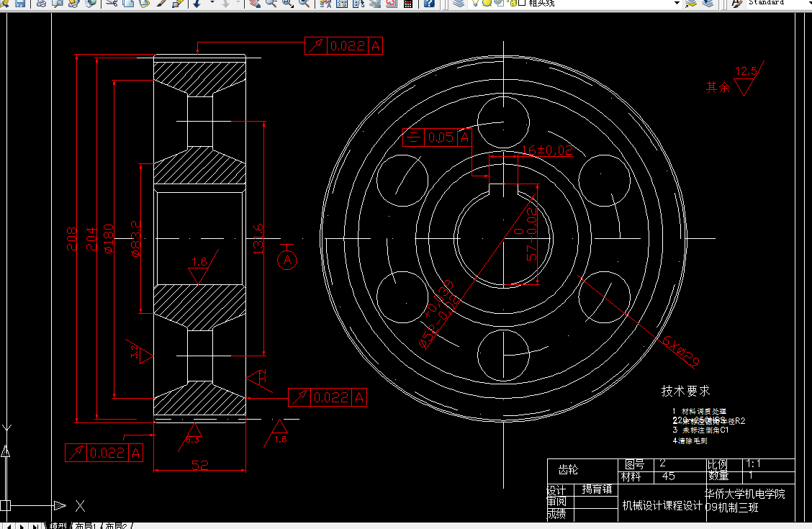The height and width of the screenshot is (529, 812).
Task: Click the Publish icon
Action: pos(73,3)
